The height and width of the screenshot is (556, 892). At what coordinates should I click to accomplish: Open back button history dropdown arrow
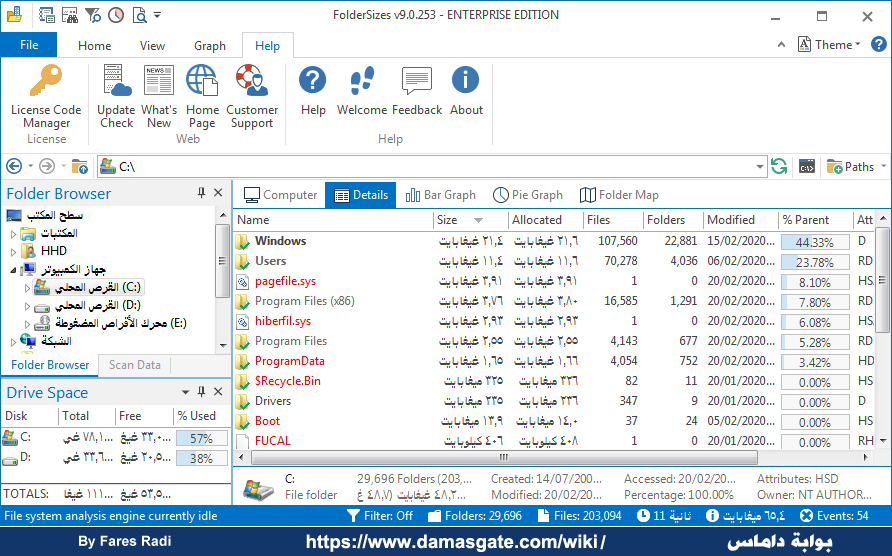(x=31, y=166)
